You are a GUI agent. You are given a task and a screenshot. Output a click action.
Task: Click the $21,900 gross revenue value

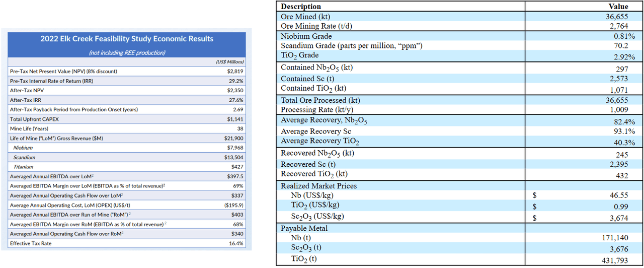coord(234,138)
